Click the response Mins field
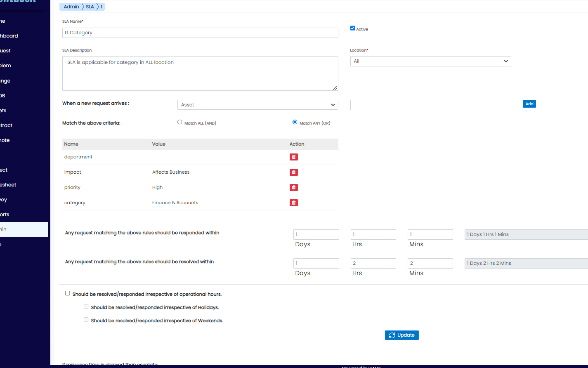This screenshot has width=588, height=368. click(x=430, y=234)
